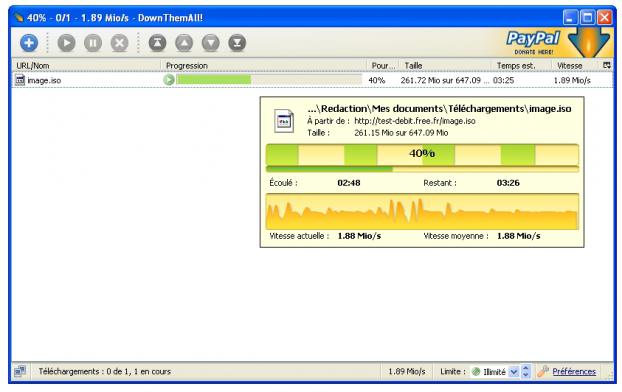Click elapsed time 02:48 value
This screenshot has height=392, width=622.
(x=349, y=183)
